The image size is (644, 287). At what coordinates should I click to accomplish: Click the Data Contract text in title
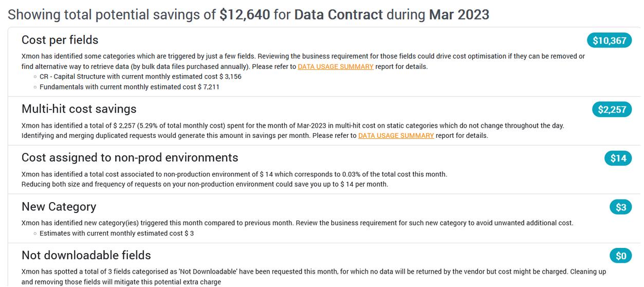(x=338, y=14)
